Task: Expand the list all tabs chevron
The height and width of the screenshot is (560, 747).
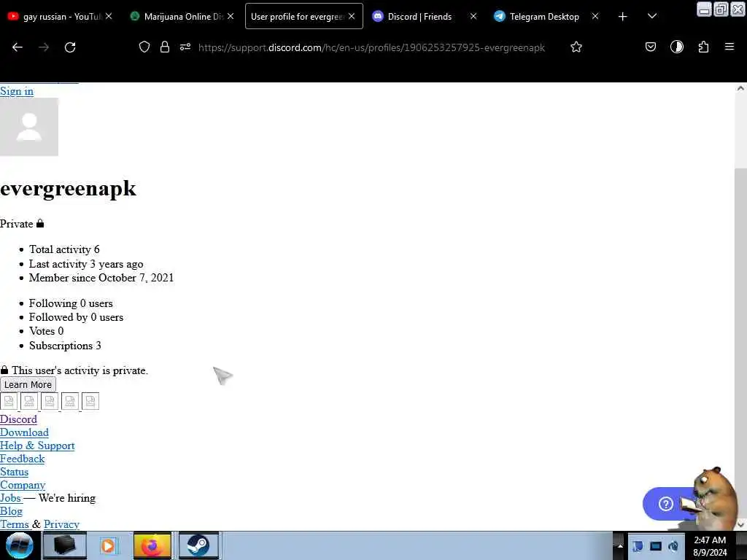Action: [652, 16]
